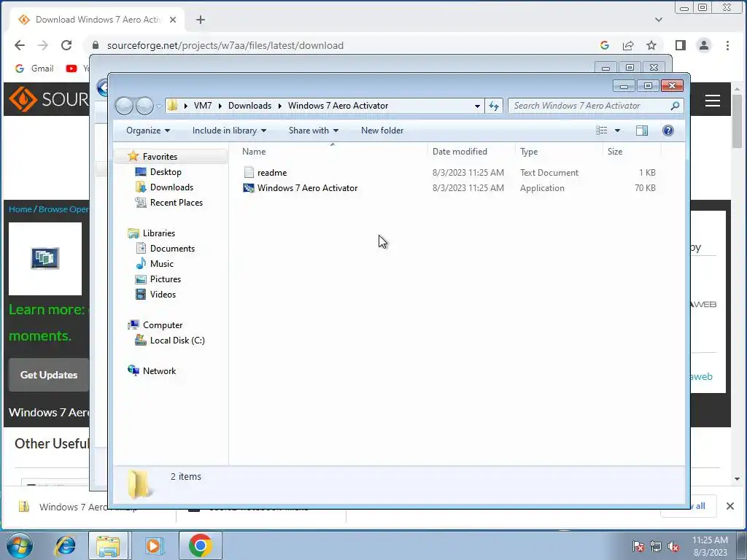Click the Home breadcrumb link on SourceForge
Image resolution: width=747 pixels, height=560 pixels.
point(20,209)
